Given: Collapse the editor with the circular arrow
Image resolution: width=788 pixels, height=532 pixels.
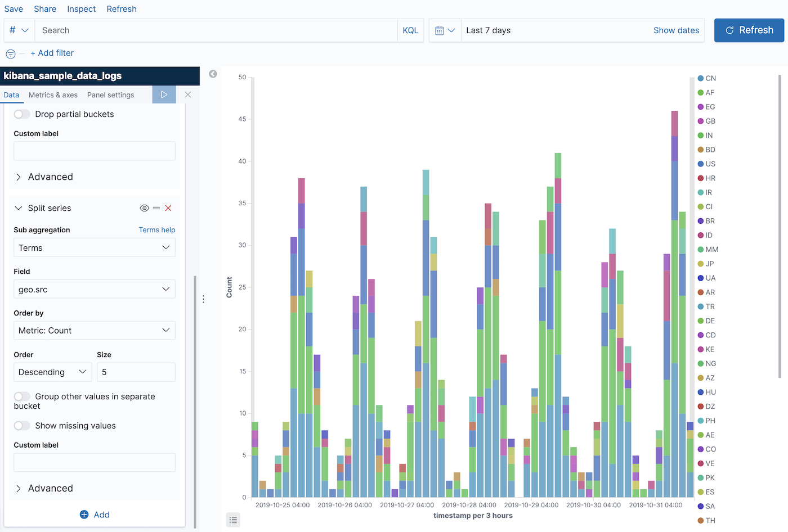Looking at the screenshot, I should [213, 74].
